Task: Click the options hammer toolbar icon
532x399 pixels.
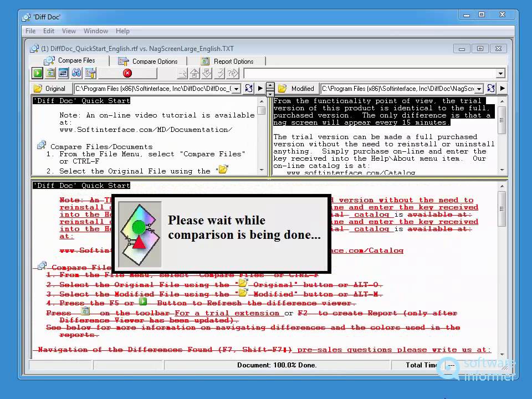Action: pyautogui.click(x=90, y=73)
